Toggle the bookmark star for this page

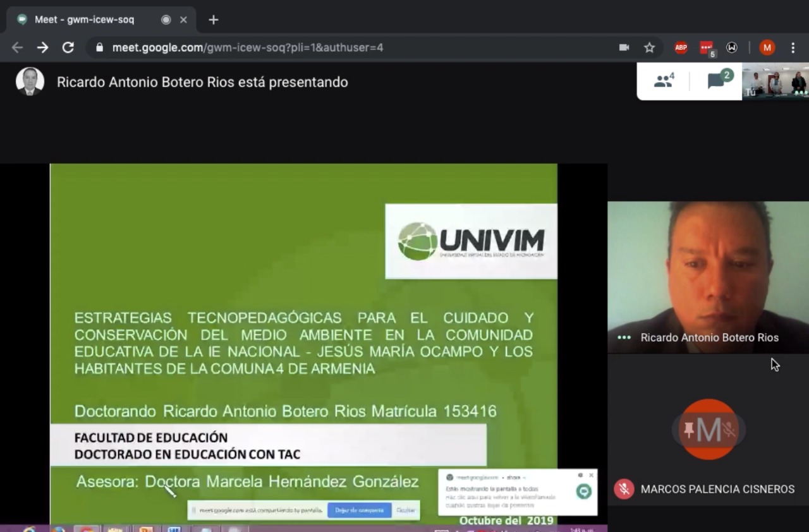(649, 47)
